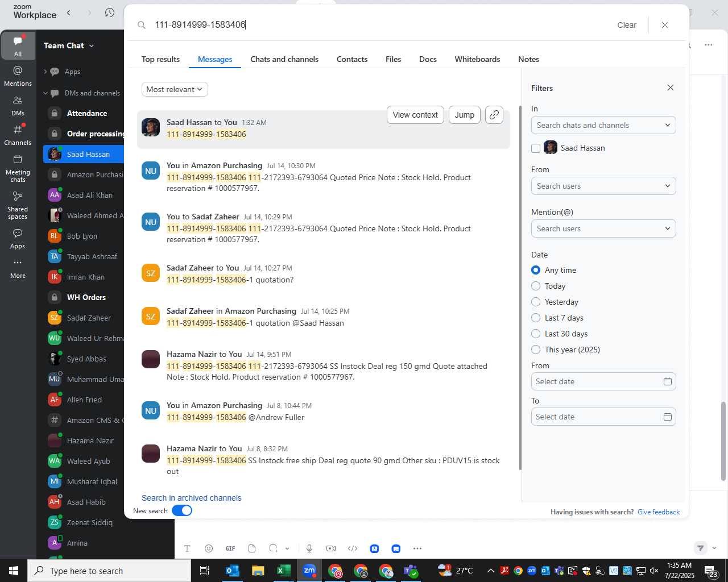Click the Give feedback link

click(x=659, y=512)
